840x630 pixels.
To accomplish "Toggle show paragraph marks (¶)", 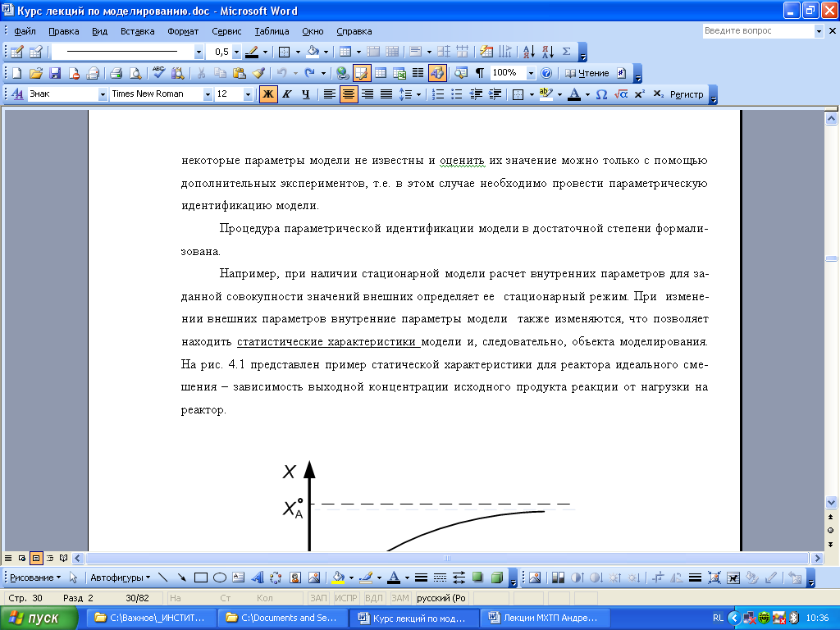I will pyautogui.click(x=480, y=73).
